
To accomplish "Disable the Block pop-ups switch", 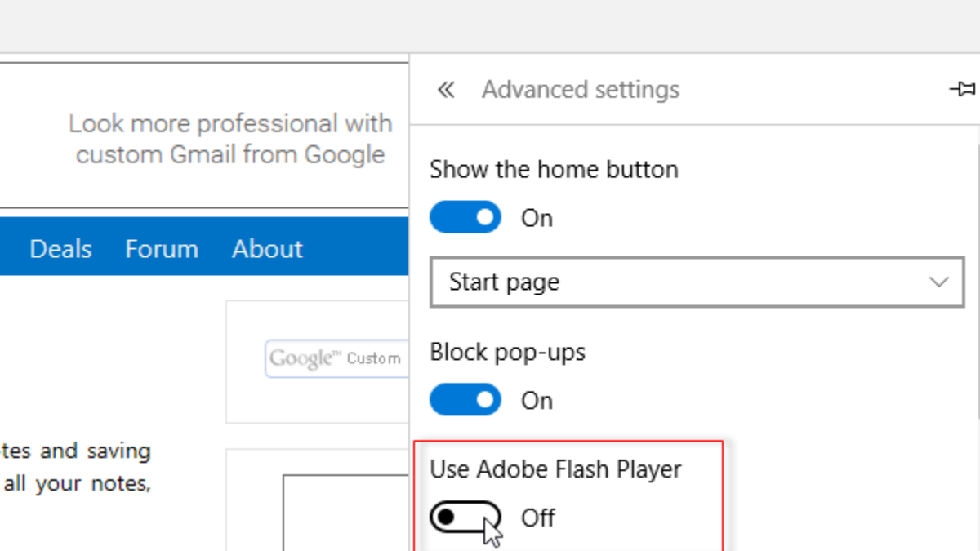I will coord(465,401).
